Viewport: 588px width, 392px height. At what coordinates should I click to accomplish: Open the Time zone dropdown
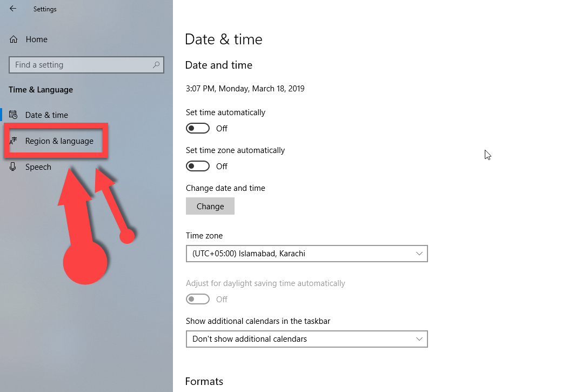(x=306, y=254)
